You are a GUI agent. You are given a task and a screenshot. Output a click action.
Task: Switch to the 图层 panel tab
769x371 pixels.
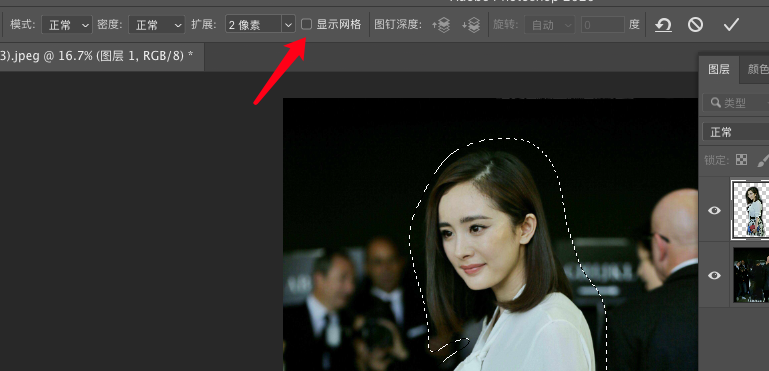(x=718, y=69)
